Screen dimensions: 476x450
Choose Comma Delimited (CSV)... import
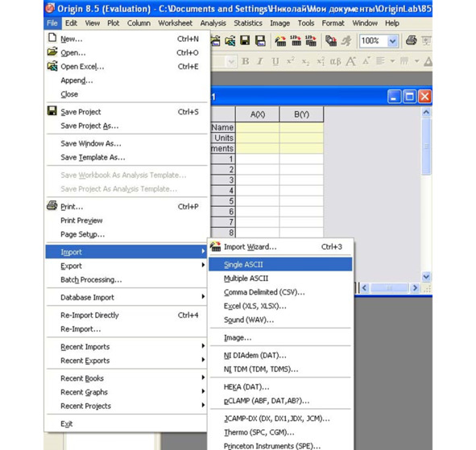(x=280, y=292)
